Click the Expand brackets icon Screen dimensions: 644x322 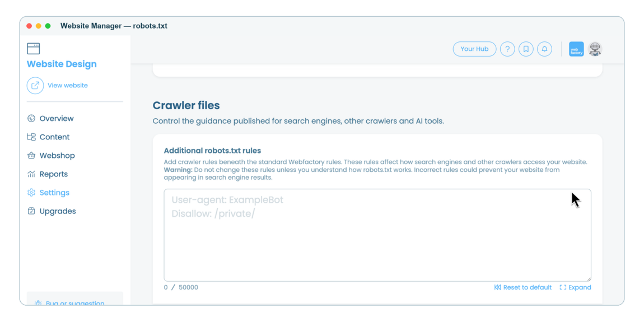tap(563, 287)
